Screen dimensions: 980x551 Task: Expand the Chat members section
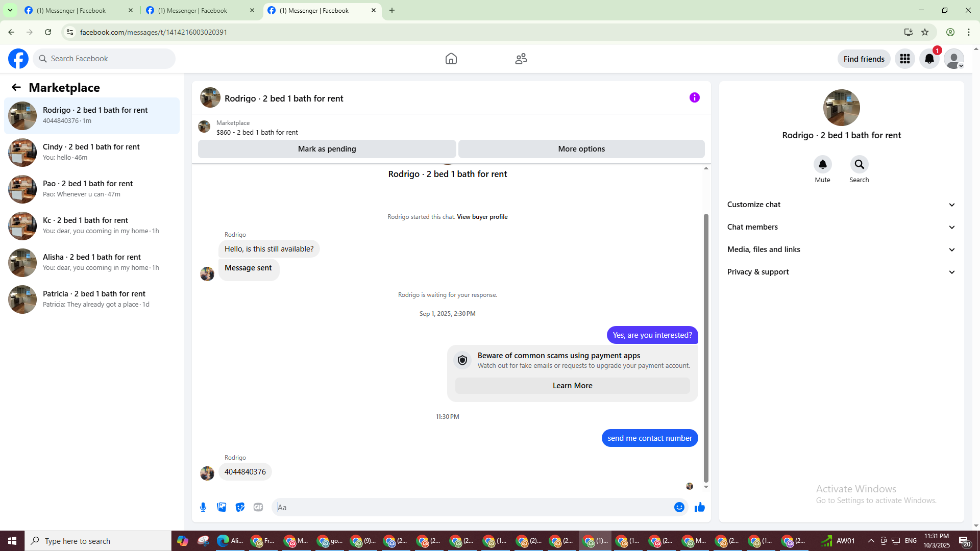[842, 227]
